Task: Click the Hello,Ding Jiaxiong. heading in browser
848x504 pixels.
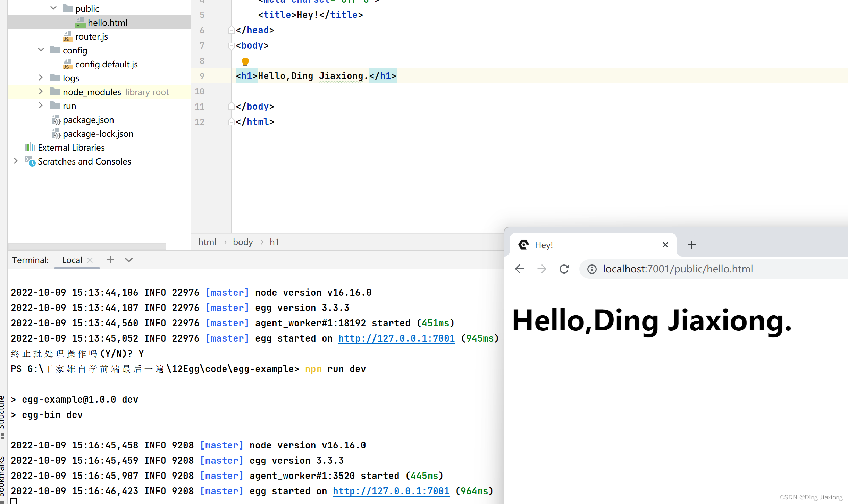Action: tap(652, 321)
